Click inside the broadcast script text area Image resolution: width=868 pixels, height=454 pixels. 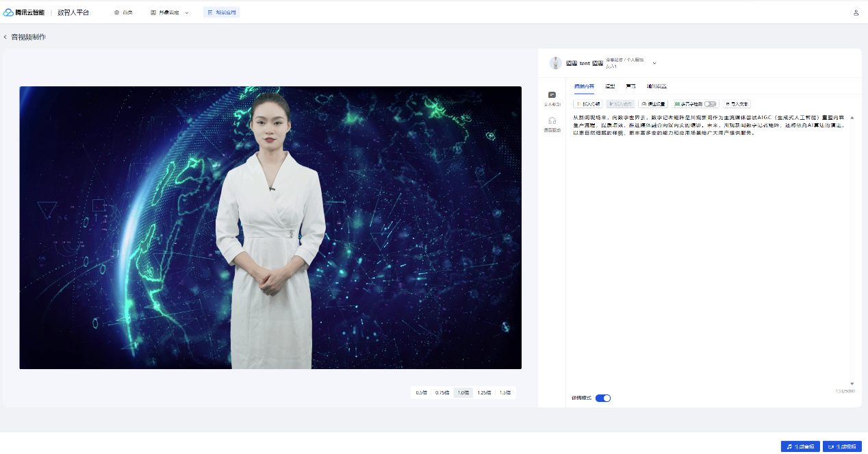(x=710, y=250)
